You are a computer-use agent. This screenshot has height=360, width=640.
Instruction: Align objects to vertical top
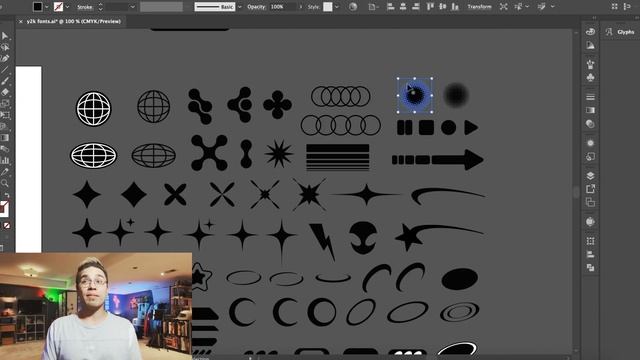(x=430, y=7)
